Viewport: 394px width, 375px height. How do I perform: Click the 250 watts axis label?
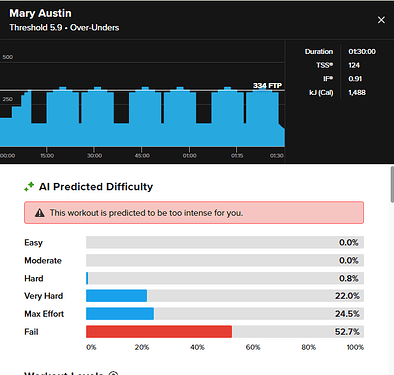point(8,99)
